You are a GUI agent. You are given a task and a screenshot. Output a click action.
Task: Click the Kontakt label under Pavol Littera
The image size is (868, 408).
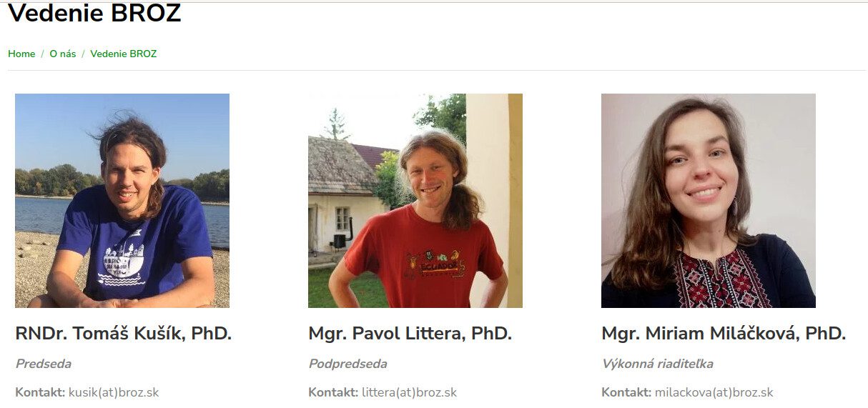[333, 392]
